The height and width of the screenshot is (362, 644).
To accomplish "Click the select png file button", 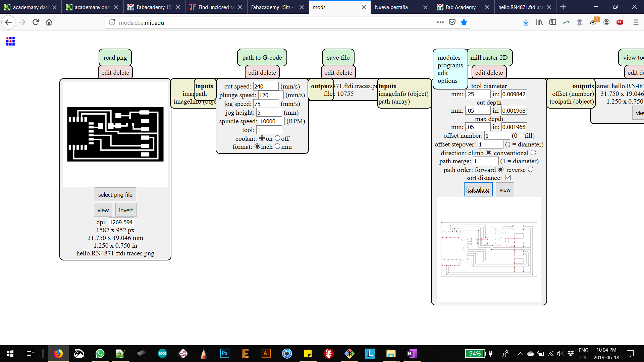I will coord(115,195).
